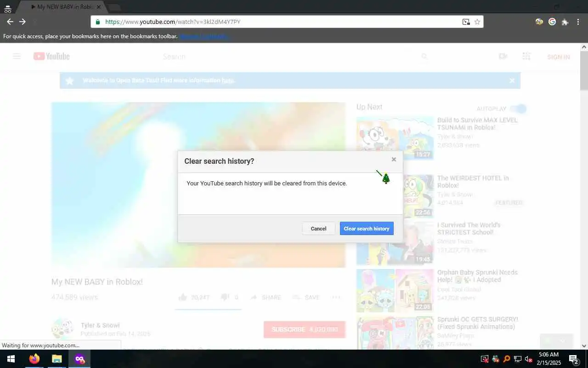Go forward using the browser forward arrow
This screenshot has height=368, width=588.
tap(22, 22)
